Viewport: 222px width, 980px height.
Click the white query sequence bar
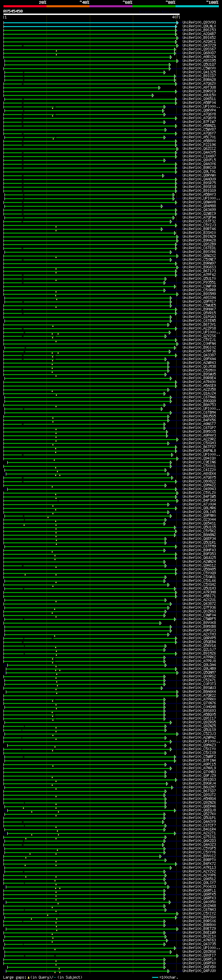point(92,15)
